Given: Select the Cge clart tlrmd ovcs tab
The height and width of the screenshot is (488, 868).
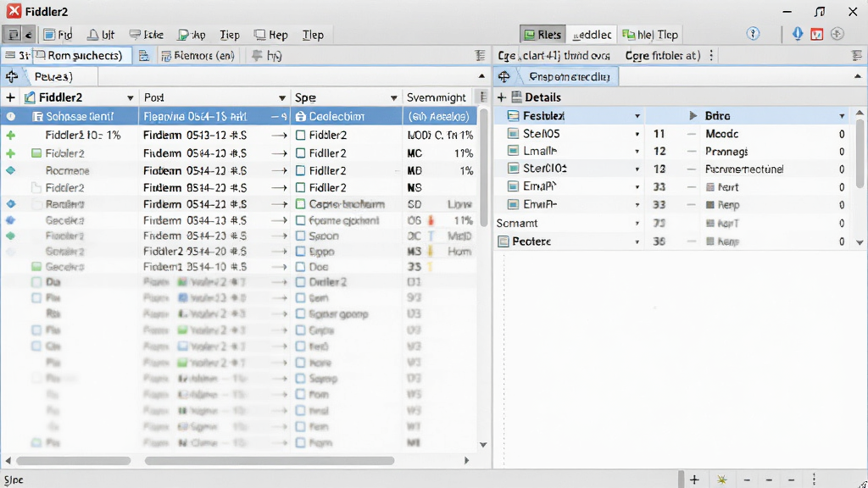Looking at the screenshot, I should pyautogui.click(x=554, y=55).
